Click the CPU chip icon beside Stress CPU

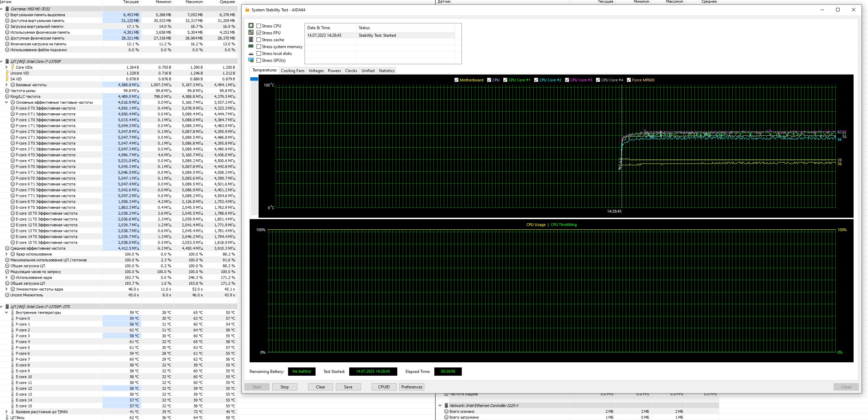(251, 26)
